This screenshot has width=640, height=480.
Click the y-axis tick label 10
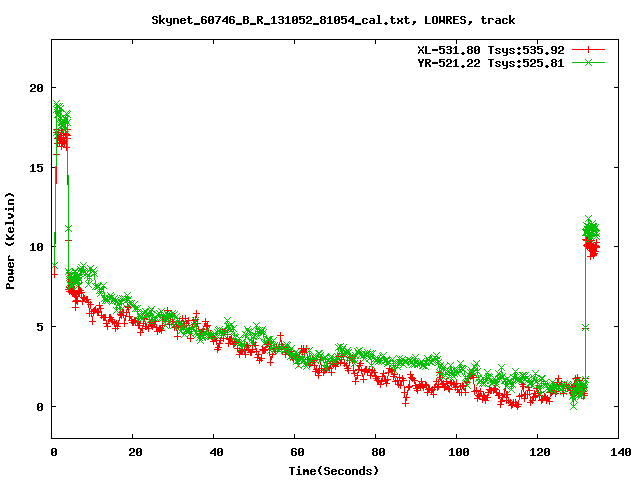pyautogui.click(x=36, y=247)
